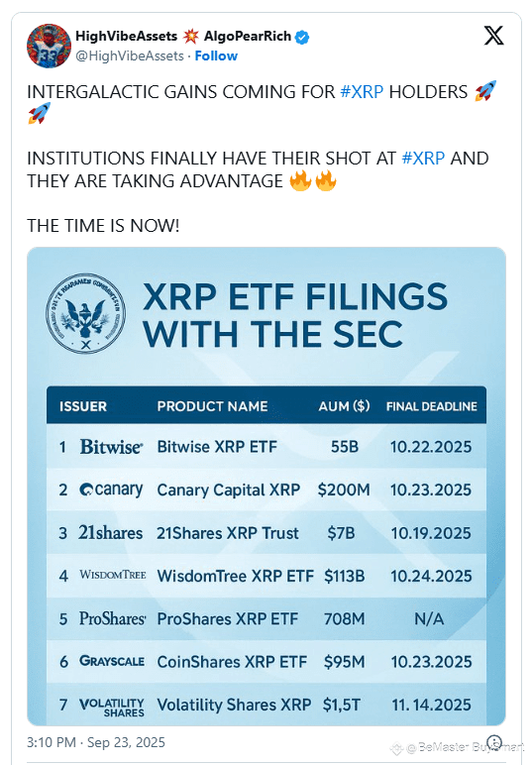532x765 pixels.
Task: Click the Volatility Shares logo in row 7
Action: click(112, 707)
